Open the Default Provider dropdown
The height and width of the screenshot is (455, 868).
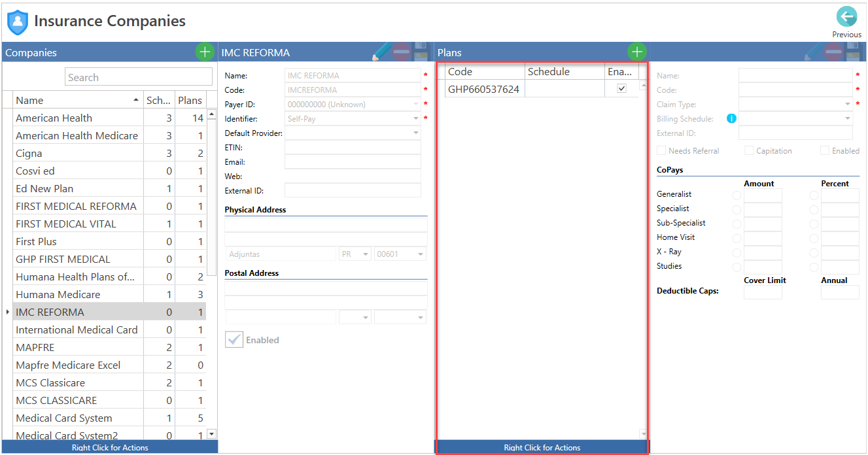click(x=415, y=133)
